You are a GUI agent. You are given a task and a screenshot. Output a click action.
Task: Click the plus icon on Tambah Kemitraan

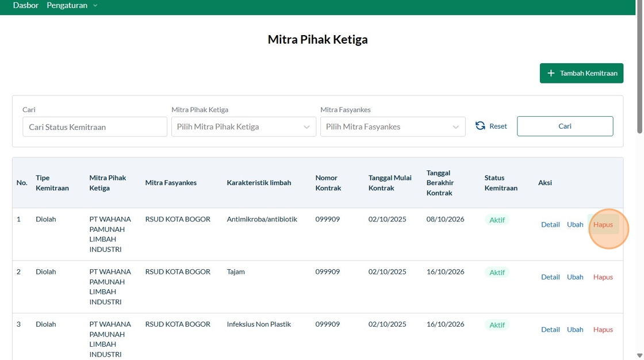point(551,73)
